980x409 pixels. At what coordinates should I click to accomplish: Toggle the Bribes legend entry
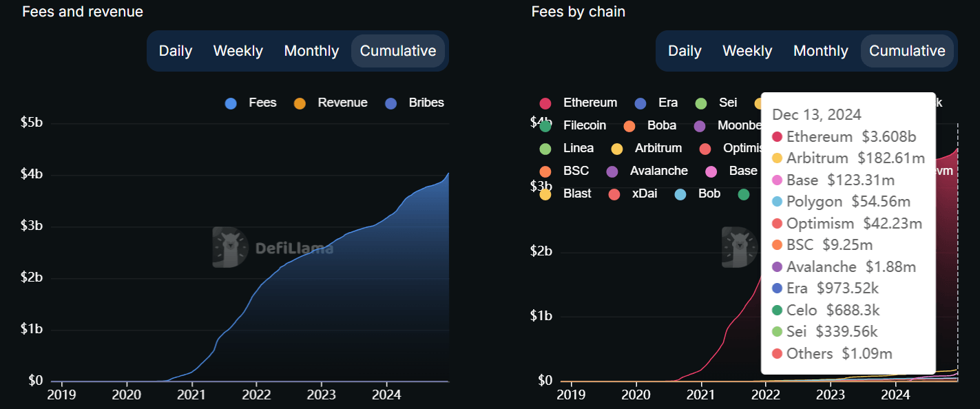pos(415,103)
